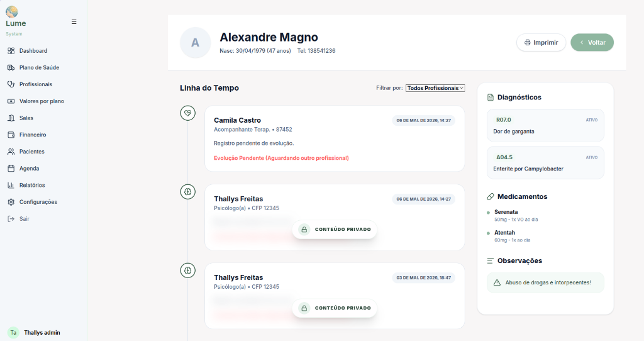Click the warning triangle in Observações
The height and width of the screenshot is (341, 644).
(x=497, y=282)
